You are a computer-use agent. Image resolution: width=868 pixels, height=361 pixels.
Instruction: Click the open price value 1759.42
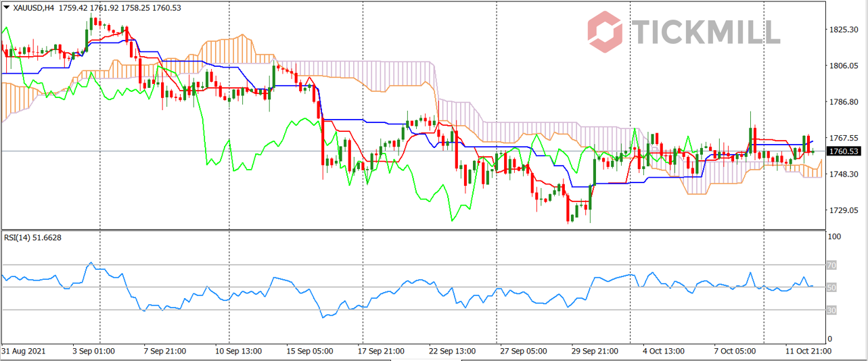72,8
